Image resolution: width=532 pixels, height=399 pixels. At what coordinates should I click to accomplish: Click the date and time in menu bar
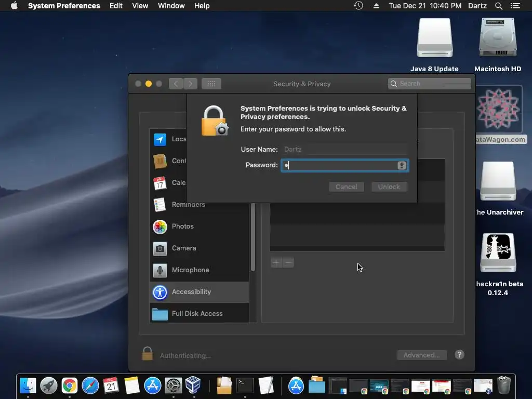(x=425, y=6)
